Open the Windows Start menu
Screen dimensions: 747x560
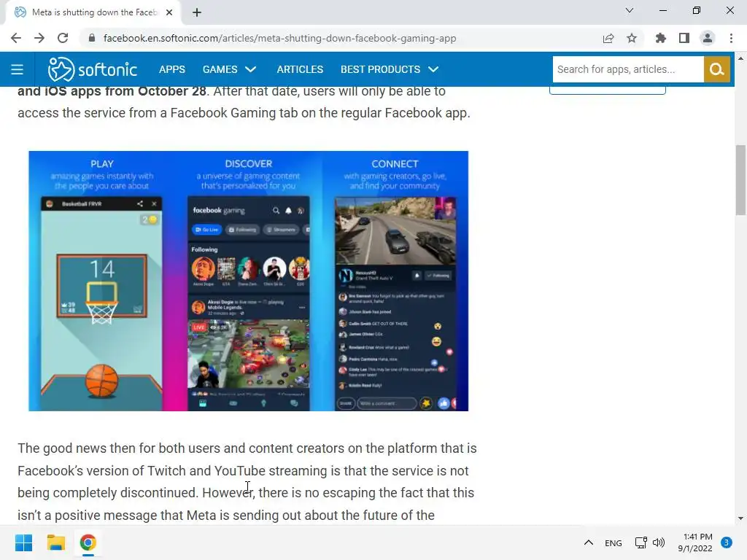(x=23, y=542)
